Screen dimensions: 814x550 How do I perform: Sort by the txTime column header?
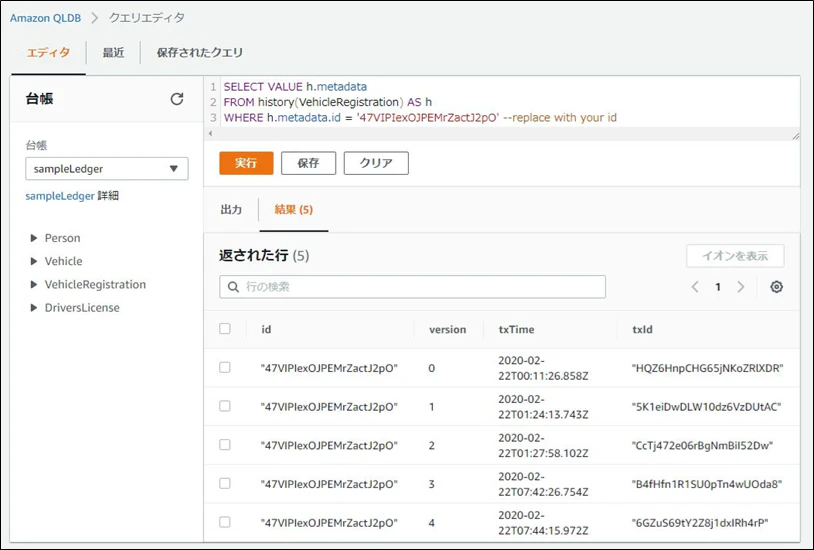(x=517, y=329)
